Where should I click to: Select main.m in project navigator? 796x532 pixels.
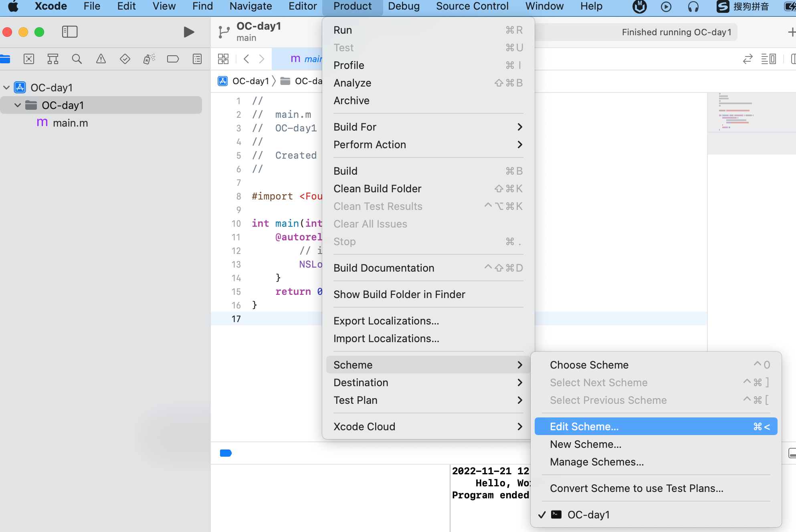pyautogui.click(x=70, y=123)
